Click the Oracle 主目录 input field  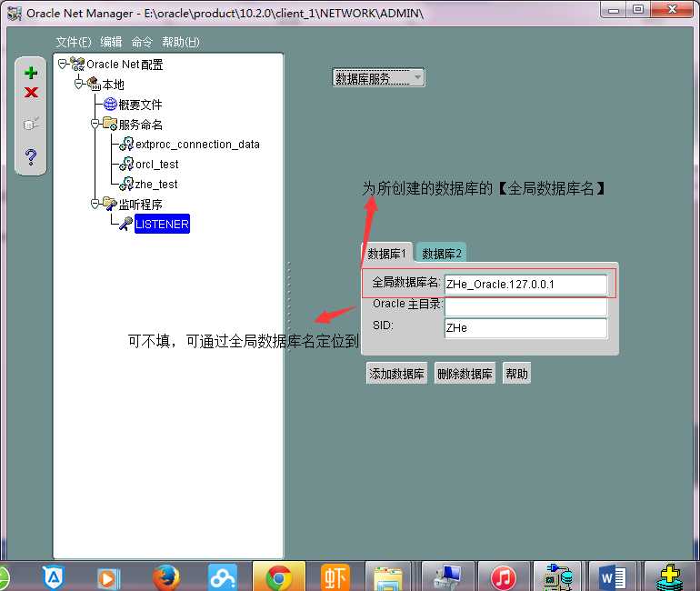click(525, 306)
